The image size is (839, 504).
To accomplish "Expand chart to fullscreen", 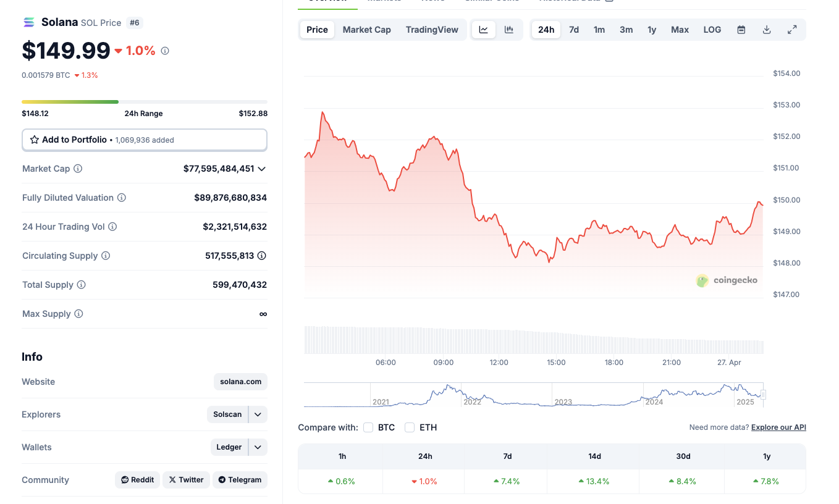I will point(792,30).
